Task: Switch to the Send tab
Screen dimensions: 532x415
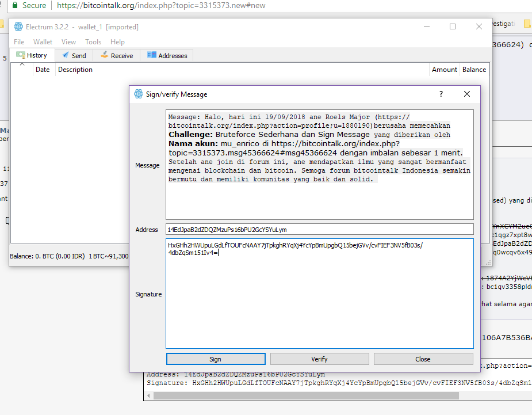Action: [74, 55]
